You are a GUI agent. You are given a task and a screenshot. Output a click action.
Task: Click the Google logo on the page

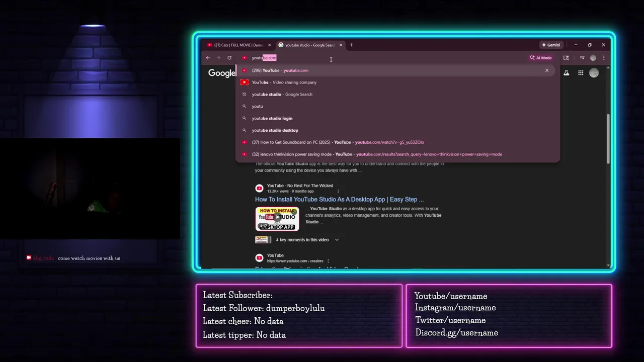click(x=222, y=73)
